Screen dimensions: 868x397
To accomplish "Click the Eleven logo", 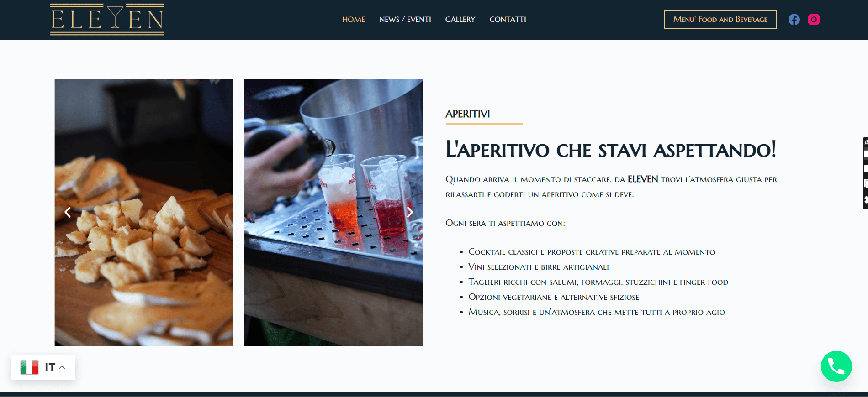I will (107, 20).
